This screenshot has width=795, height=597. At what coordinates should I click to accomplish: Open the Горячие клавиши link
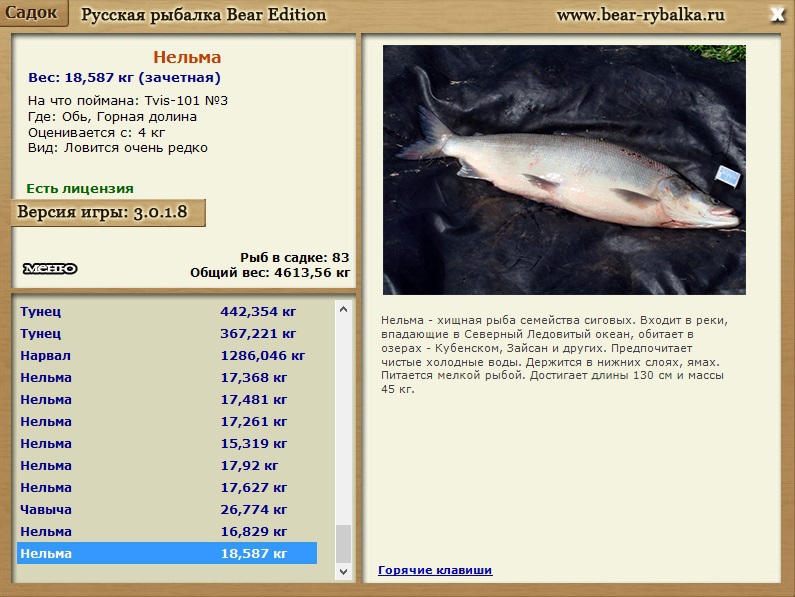(434, 570)
